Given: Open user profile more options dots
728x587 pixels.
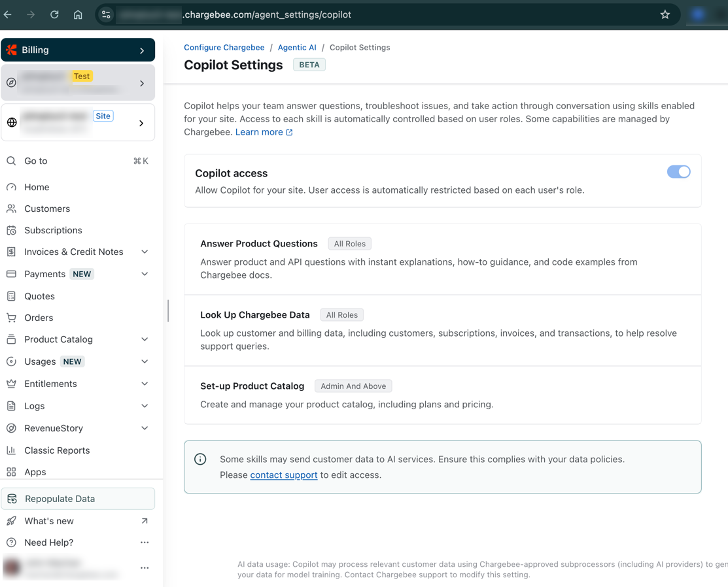Looking at the screenshot, I should click(x=145, y=568).
